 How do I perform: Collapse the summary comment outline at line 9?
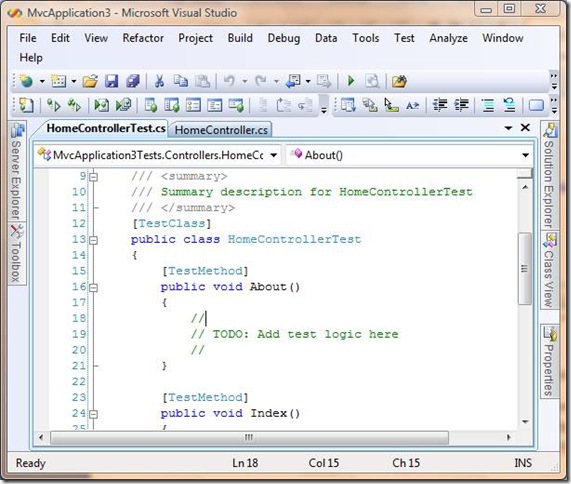tap(94, 177)
